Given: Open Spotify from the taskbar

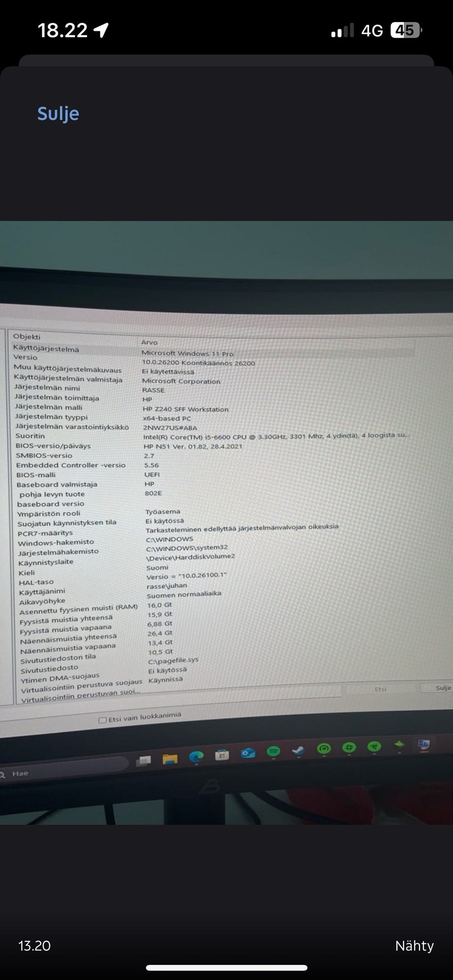Looking at the screenshot, I should (x=274, y=751).
